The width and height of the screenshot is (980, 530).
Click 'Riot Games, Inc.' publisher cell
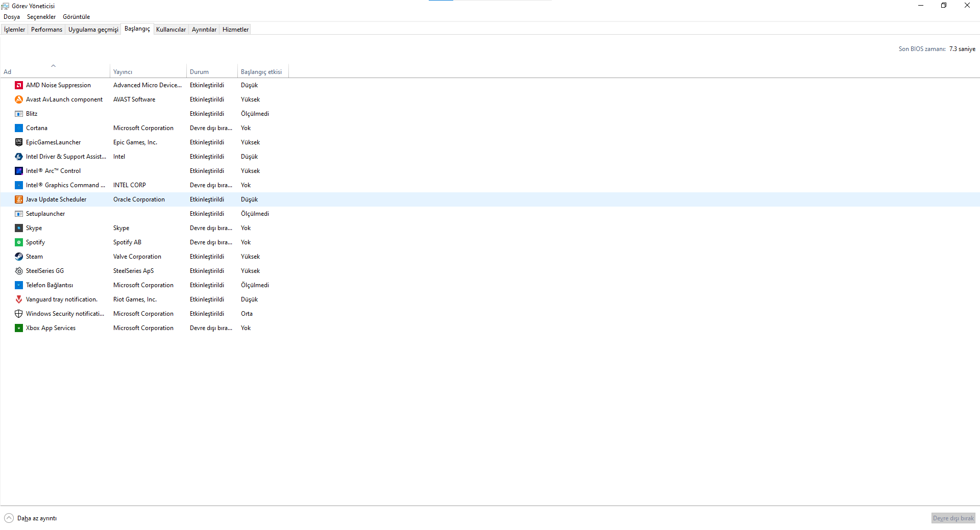[135, 299]
